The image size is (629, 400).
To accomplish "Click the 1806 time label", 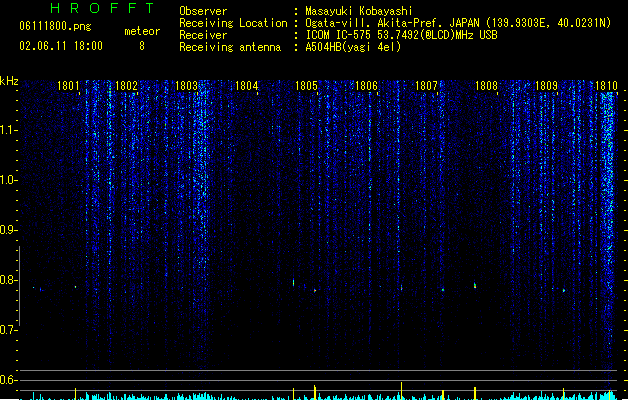I will tap(366, 86).
